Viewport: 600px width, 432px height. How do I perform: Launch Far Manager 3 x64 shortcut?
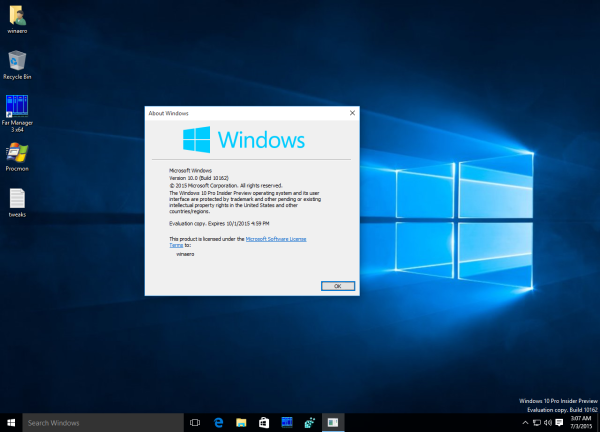[x=17, y=114]
